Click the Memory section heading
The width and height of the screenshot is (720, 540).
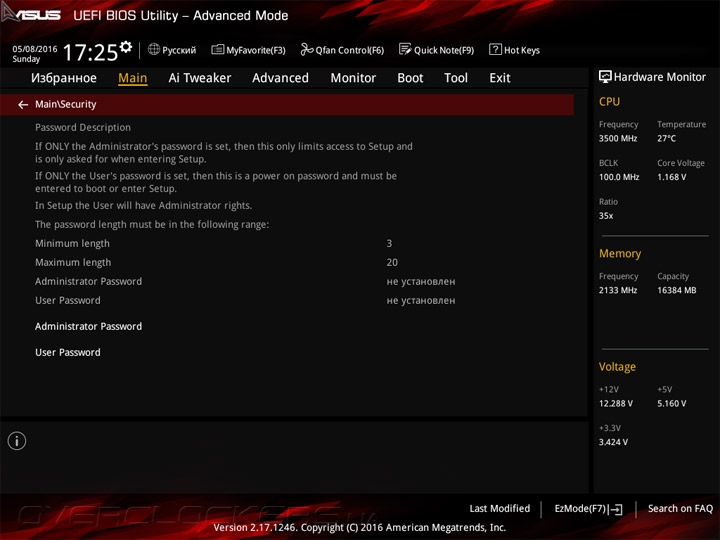tap(620, 253)
